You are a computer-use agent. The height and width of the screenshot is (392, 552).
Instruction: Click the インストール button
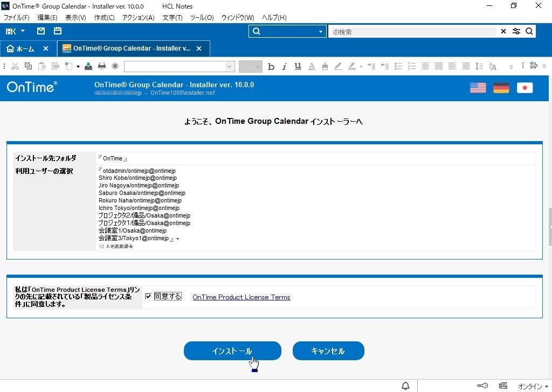[x=232, y=351]
